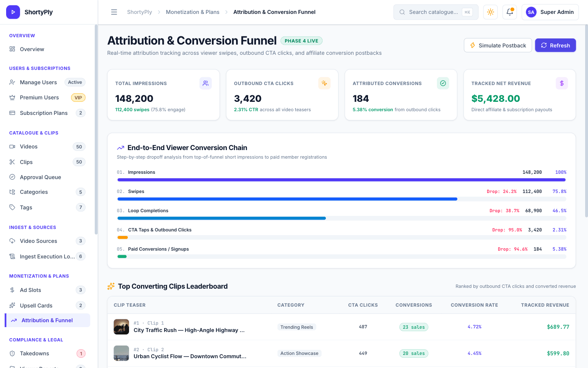Image resolution: width=588 pixels, height=368 pixels.
Task: Click the Urban Cyclist Flow clip thumbnail
Action: (121, 353)
